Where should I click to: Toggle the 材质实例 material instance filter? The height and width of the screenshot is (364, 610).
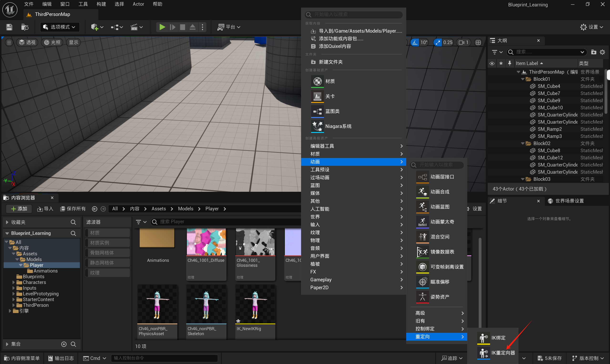coord(107,243)
